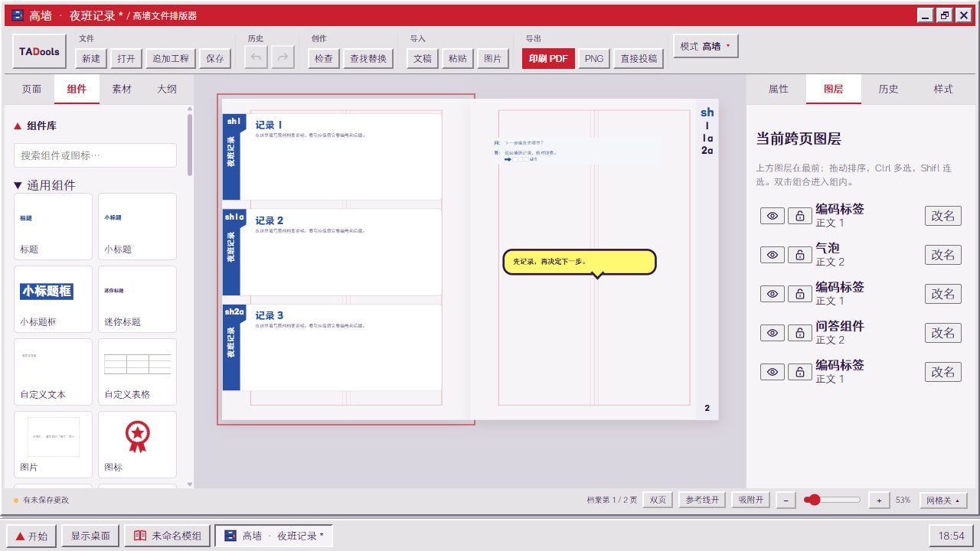Click the zoom out minus button
Viewport: 980px width, 551px height.
pyautogui.click(x=786, y=500)
